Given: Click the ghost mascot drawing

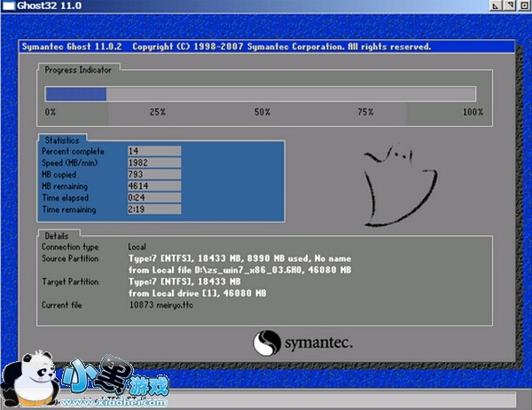Looking at the screenshot, I should pyautogui.click(x=398, y=184).
